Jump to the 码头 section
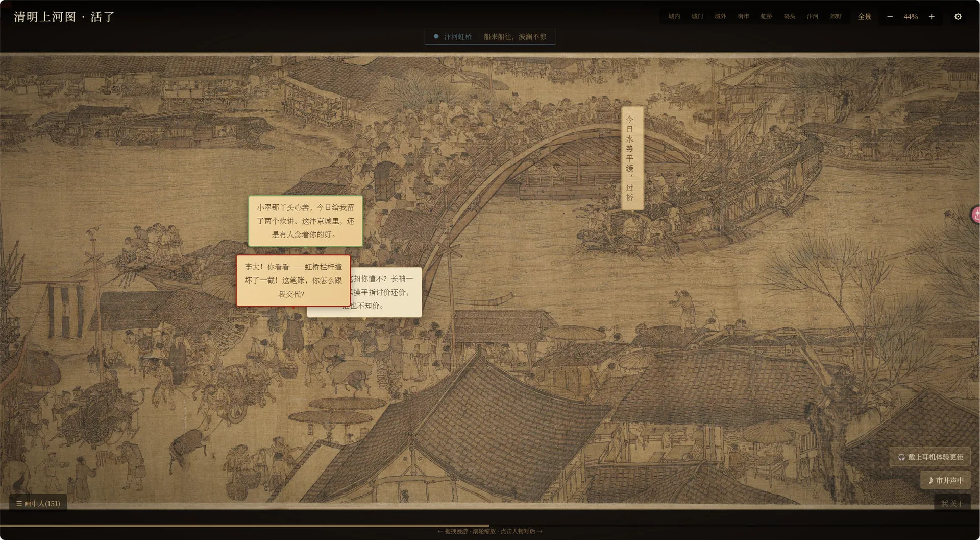This screenshot has width=980, height=540. coord(790,16)
